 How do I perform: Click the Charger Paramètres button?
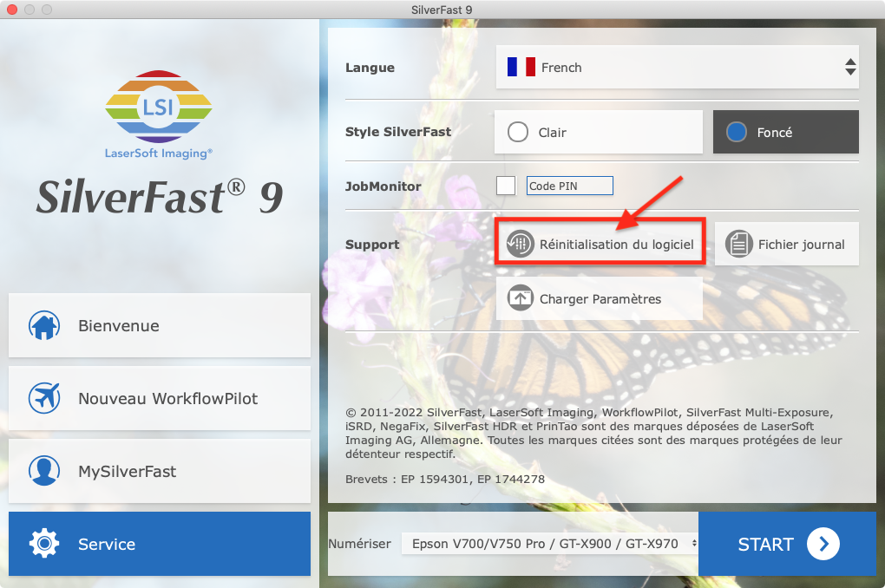point(600,298)
